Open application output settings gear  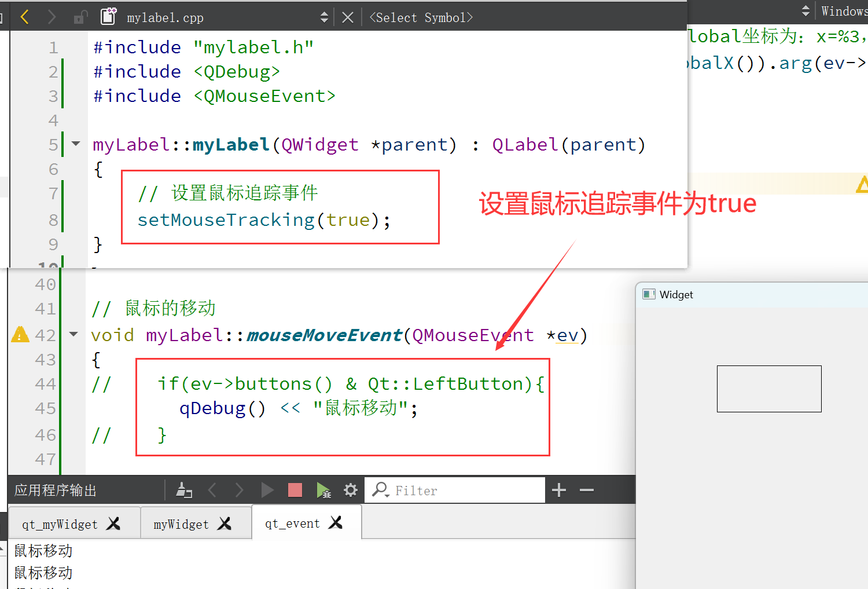(351, 491)
